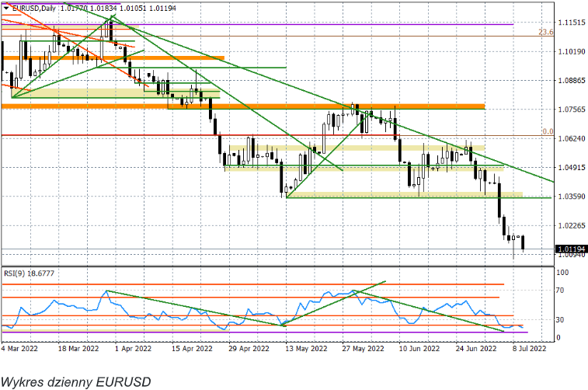This screenshot has width=588, height=390.
Task: Select the 0.0 Fibonacci level label
Action: pos(547,132)
